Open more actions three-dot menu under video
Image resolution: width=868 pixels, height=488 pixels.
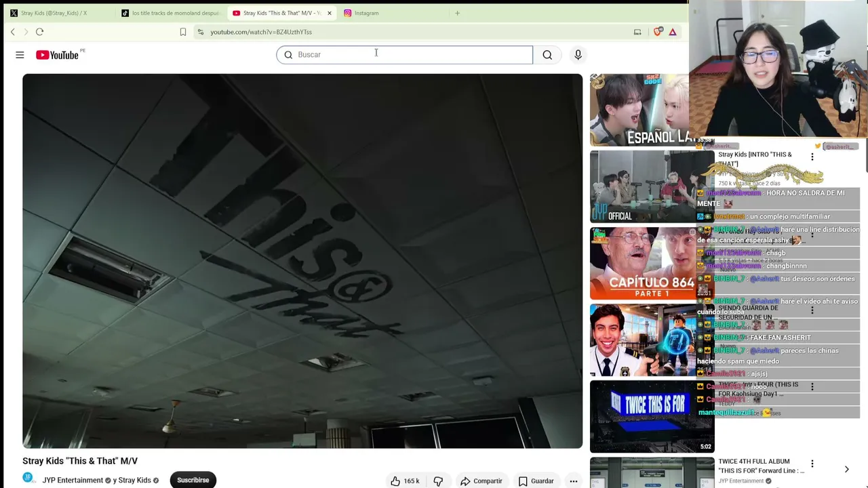(x=574, y=481)
